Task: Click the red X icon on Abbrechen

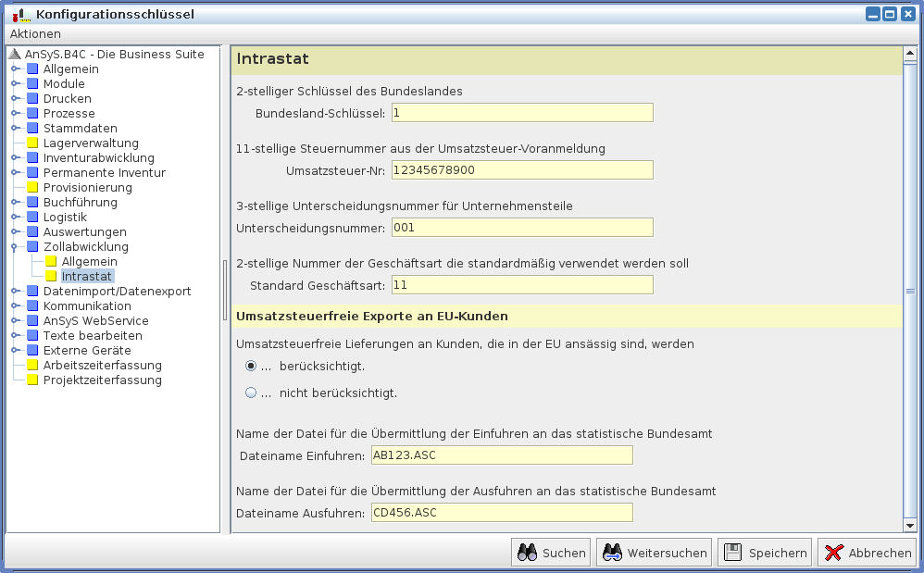Action: coord(833,553)
